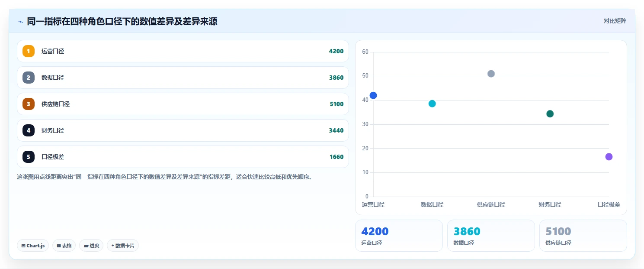The width and height of the screenshot is (644, 269).
Task: Click the orange number 1 badge
Action: click(29, 51)
